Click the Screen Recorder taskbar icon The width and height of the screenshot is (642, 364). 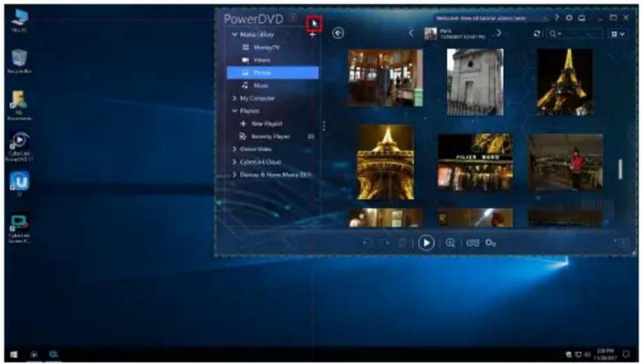53,354
